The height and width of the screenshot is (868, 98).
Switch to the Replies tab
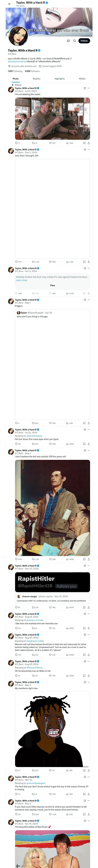point(36,79)
